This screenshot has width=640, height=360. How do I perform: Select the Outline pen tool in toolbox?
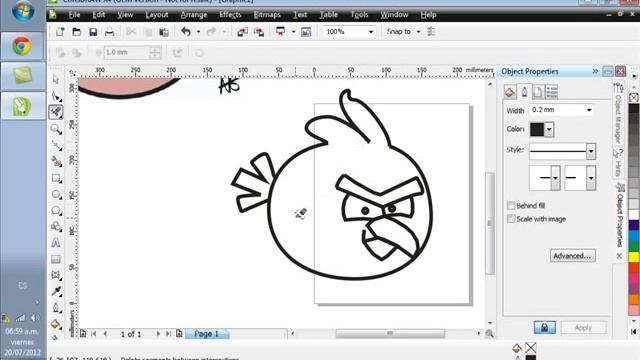coord(56,308)
